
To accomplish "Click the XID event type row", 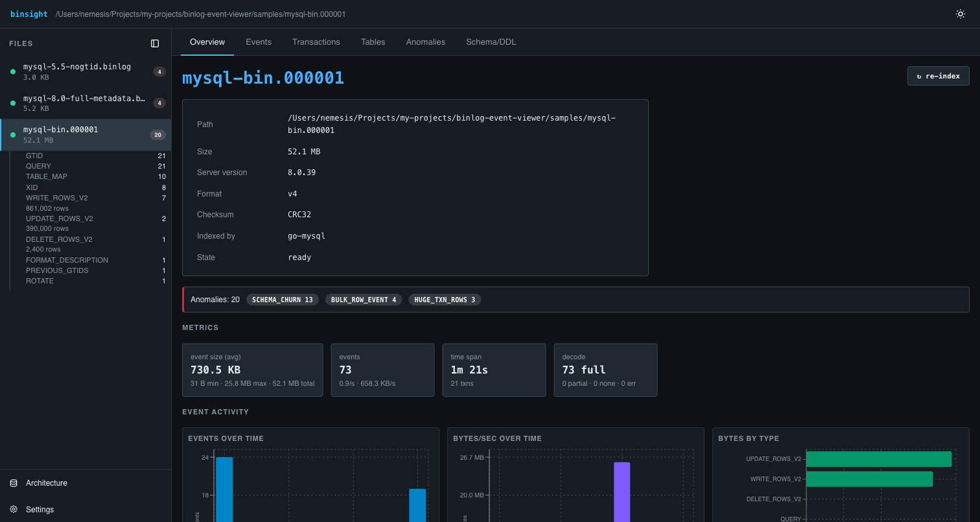I will point(95,187).
